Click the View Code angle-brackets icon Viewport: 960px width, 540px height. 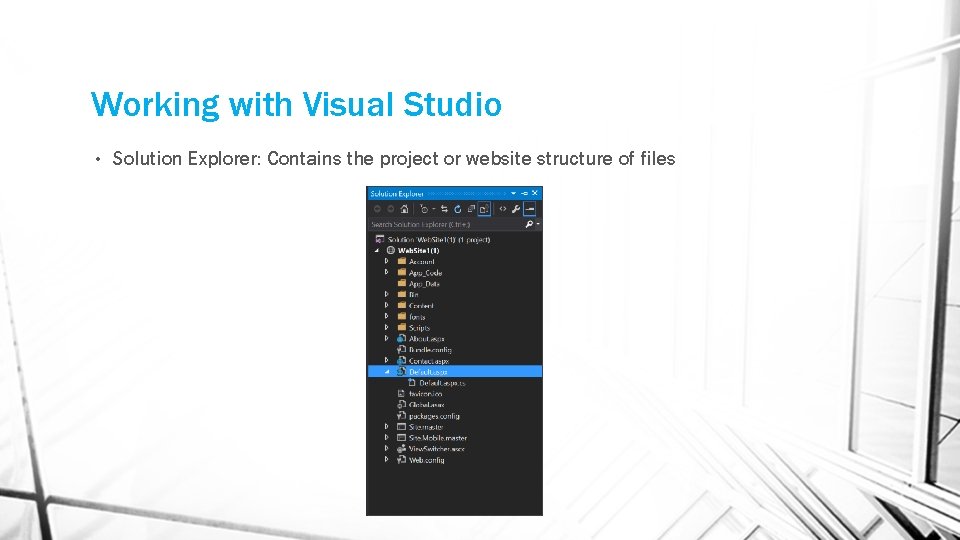pyautogui.click(x=503, y=209)
